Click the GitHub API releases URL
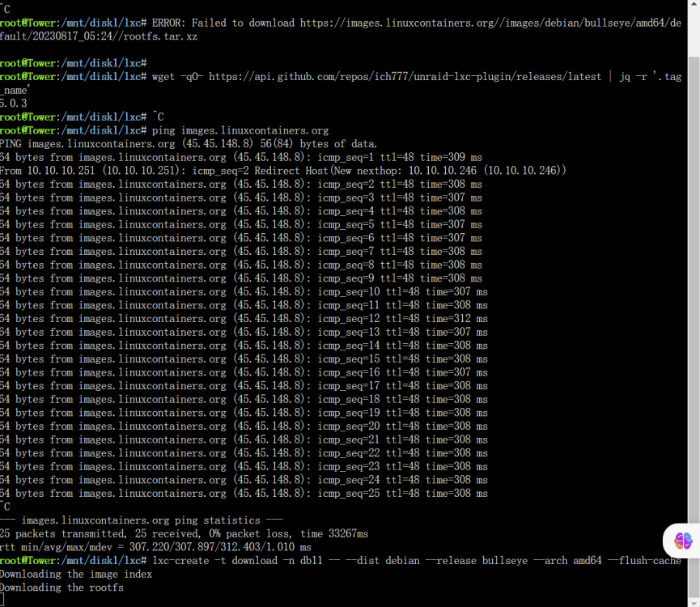This screenshot has width=700, height=607. [x=405, y=77]
